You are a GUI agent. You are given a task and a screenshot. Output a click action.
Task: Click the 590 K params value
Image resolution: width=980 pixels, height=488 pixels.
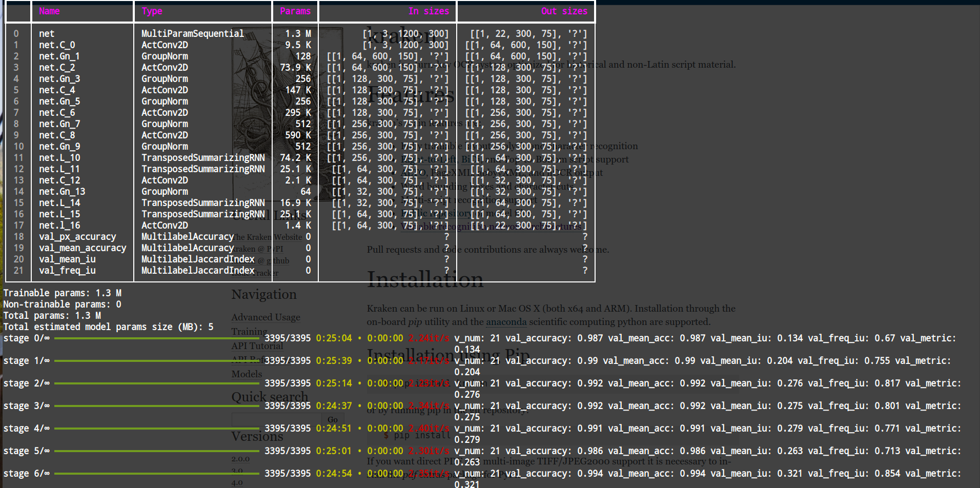pyautogui.click(x=298, y=135)
